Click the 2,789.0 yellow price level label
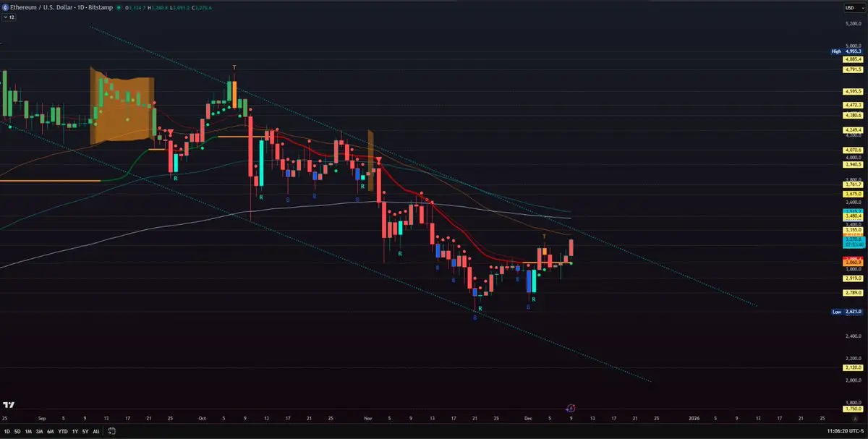The height and width of the screenshot is (439, 868). (851, 293)
